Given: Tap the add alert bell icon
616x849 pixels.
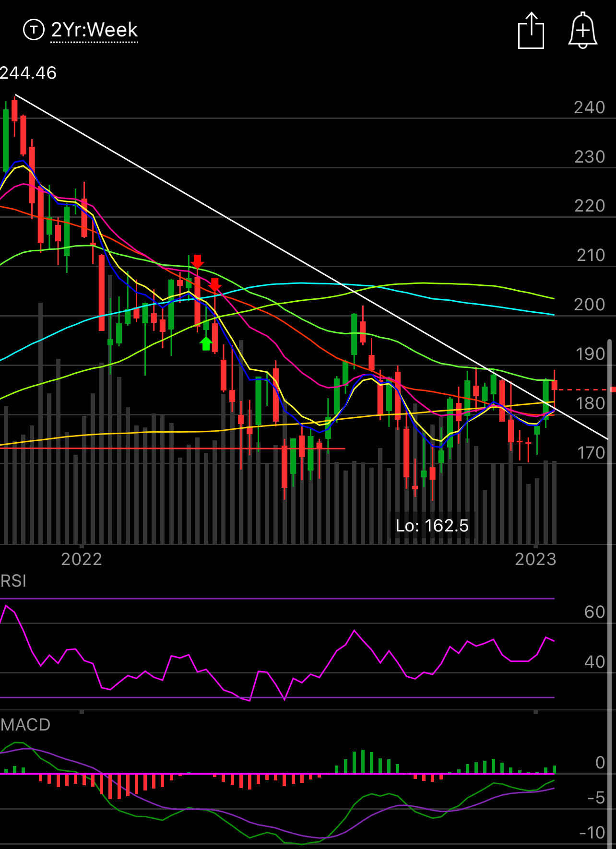Looking at the screenshot, I should tap(582, 30).
